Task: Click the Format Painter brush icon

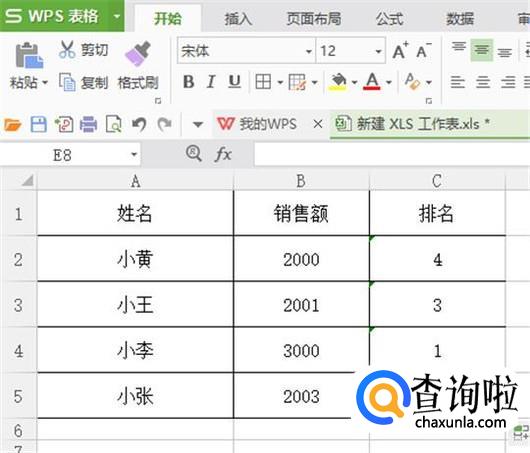Action: point(138,54)
